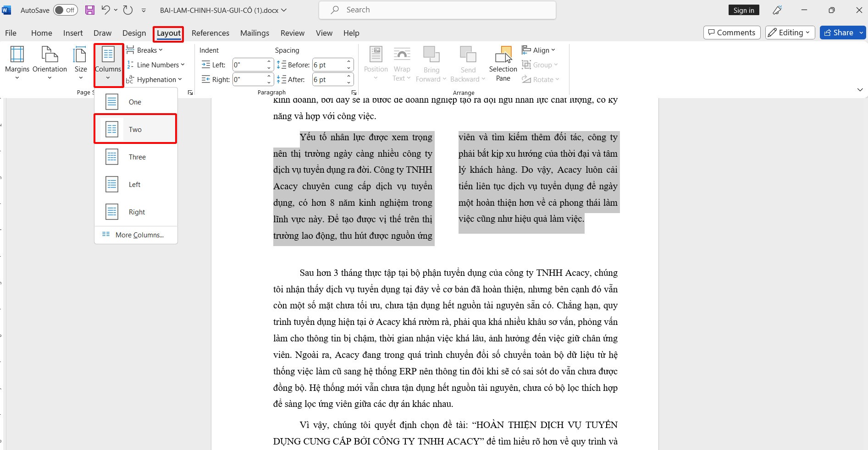
Task: Open the Hyphenation dropdown
Action: (x=156, y=79)
